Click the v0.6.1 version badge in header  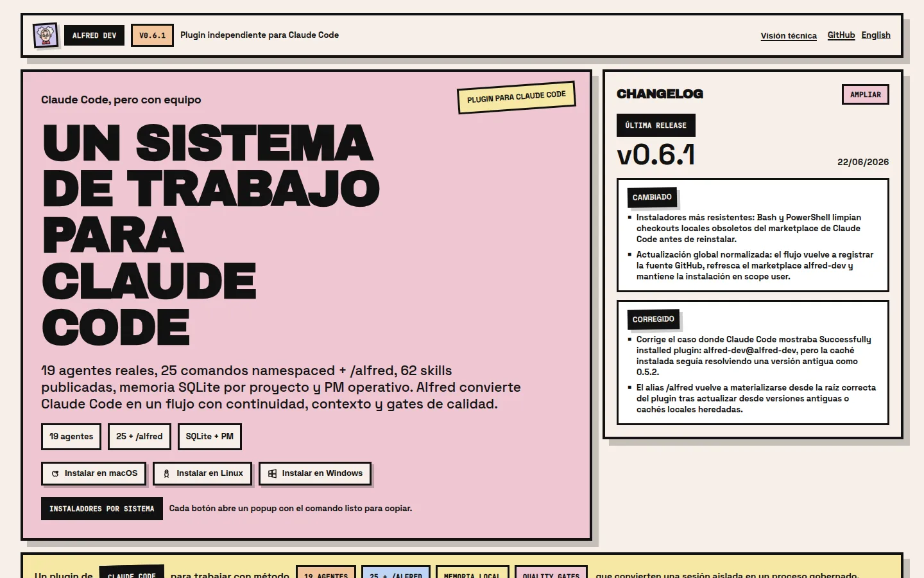pyautogui.click(x=153, y=35)
